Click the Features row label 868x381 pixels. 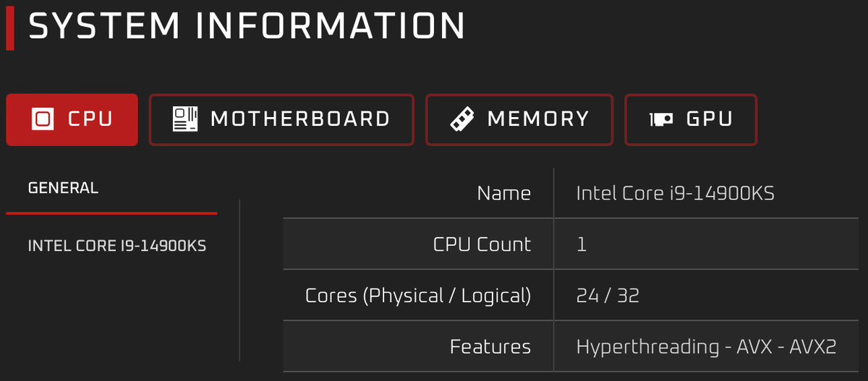(490, 347)
